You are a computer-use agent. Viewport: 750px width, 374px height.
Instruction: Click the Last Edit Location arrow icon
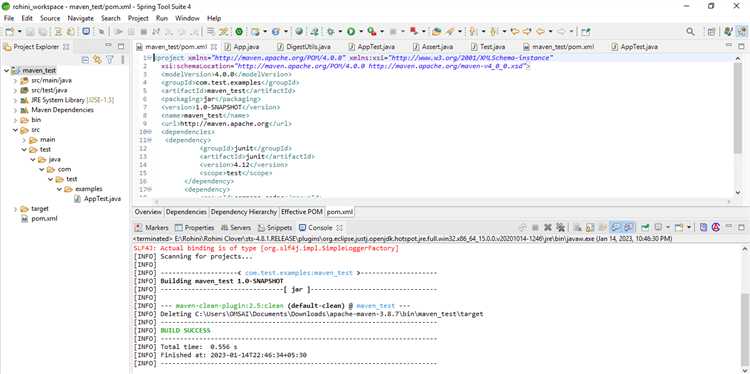click(515, 32)
